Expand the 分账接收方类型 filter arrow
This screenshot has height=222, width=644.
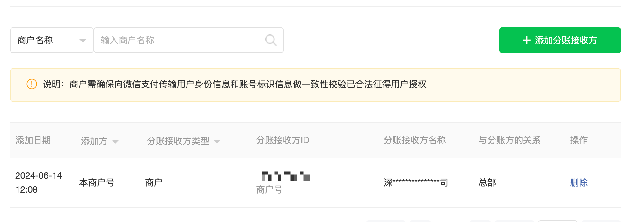pos(217,141)
